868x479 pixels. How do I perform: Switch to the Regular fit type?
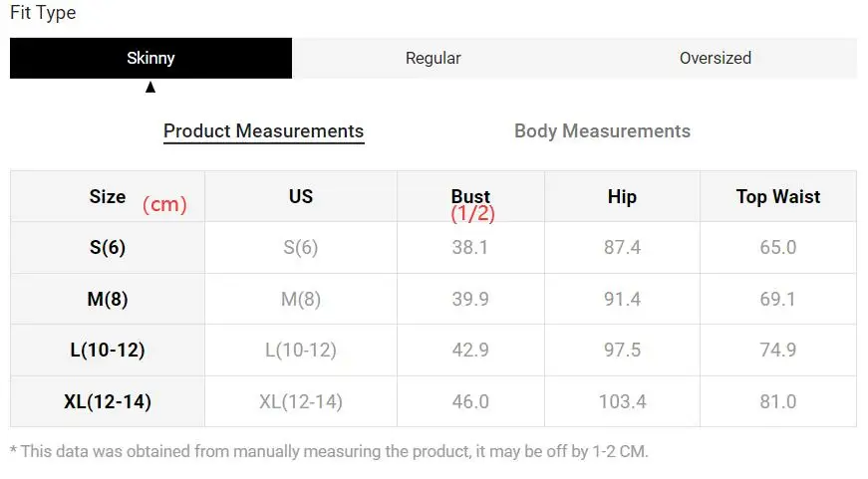tap(433, 58)
